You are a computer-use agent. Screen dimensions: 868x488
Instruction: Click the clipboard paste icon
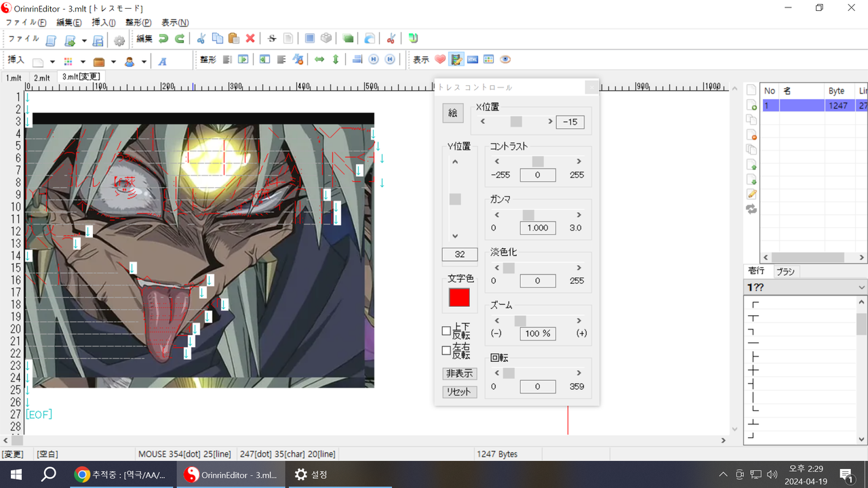[234, 39]
